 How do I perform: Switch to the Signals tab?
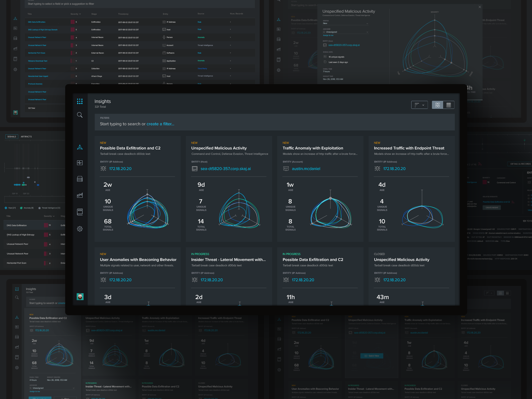coord(12,137)
